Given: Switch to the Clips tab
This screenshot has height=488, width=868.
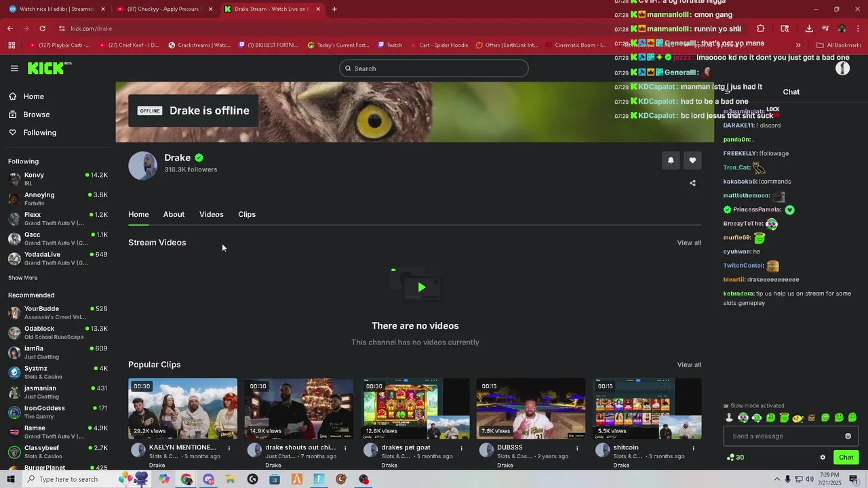Looking at the screenshot, I should [247, 214].
